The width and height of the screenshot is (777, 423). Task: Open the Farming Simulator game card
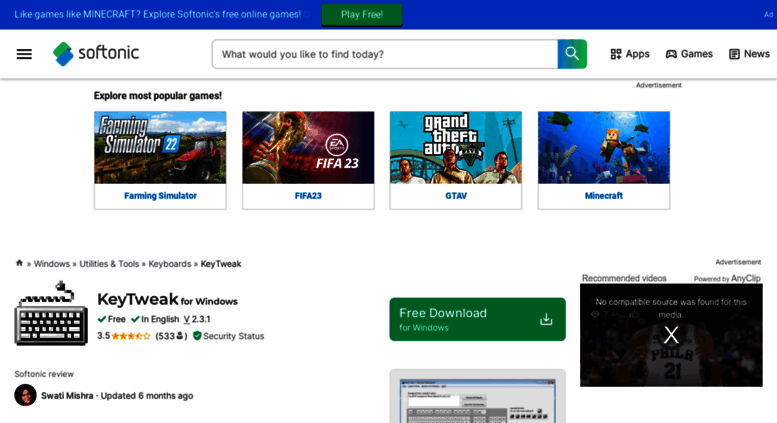160,160
